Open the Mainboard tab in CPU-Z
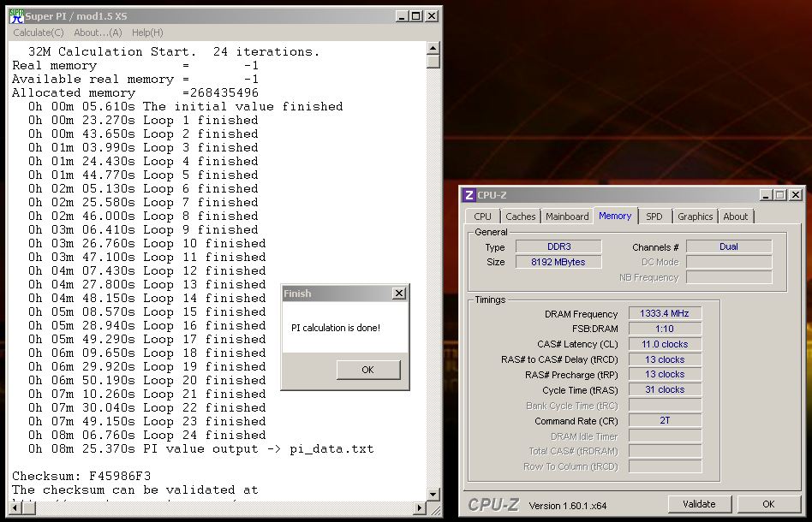 click(x=567, y=217)
